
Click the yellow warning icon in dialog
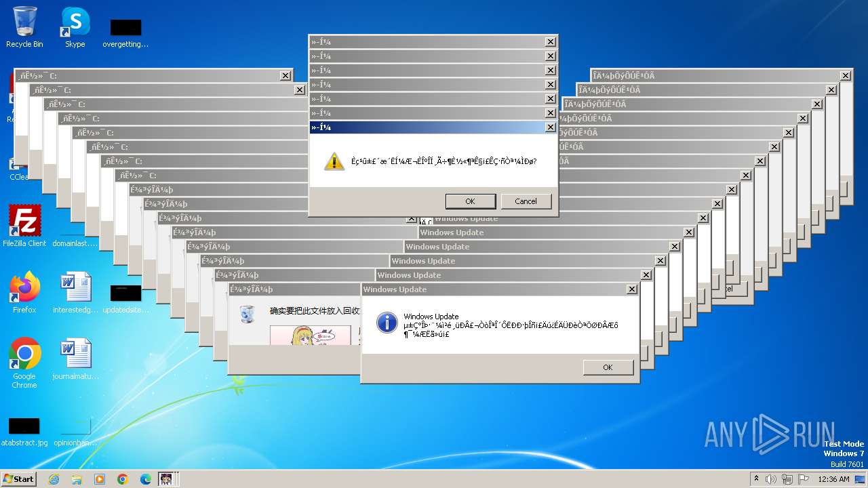[x=334, y=161]
